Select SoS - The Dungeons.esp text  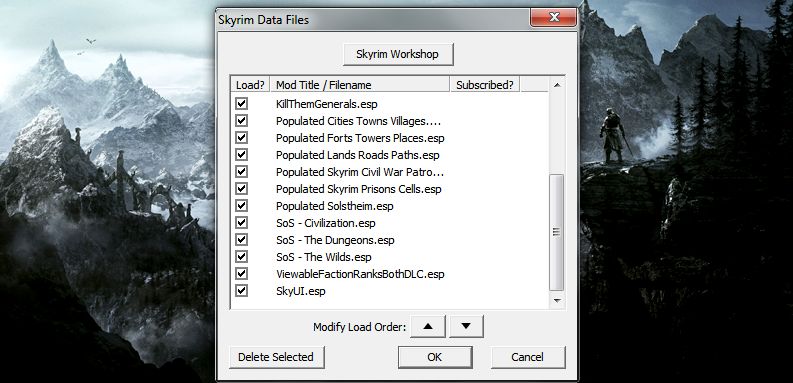[x=335, y=240]
